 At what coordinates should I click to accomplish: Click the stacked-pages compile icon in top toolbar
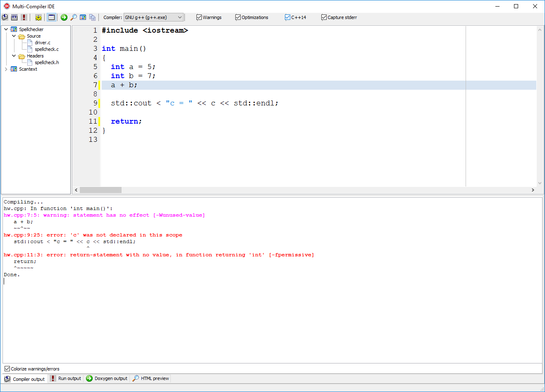click(x=5, y=17)
